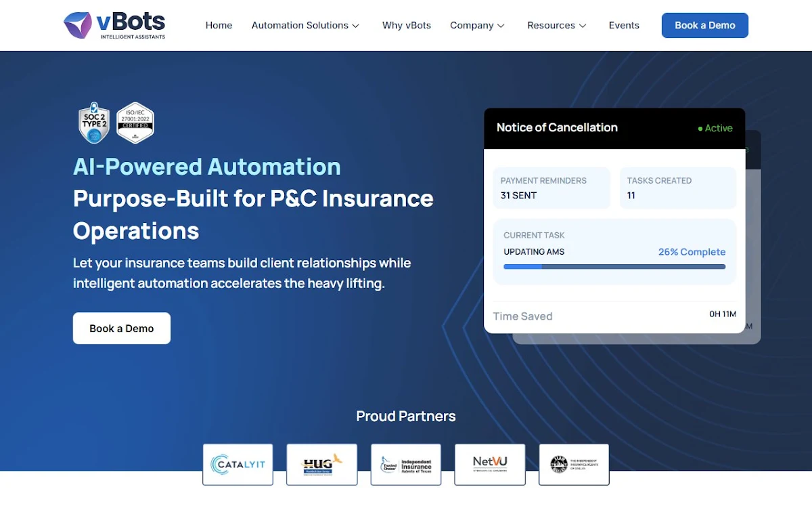Open the Events page
This screenshot has width=812, height=508.
pos(624,25)
